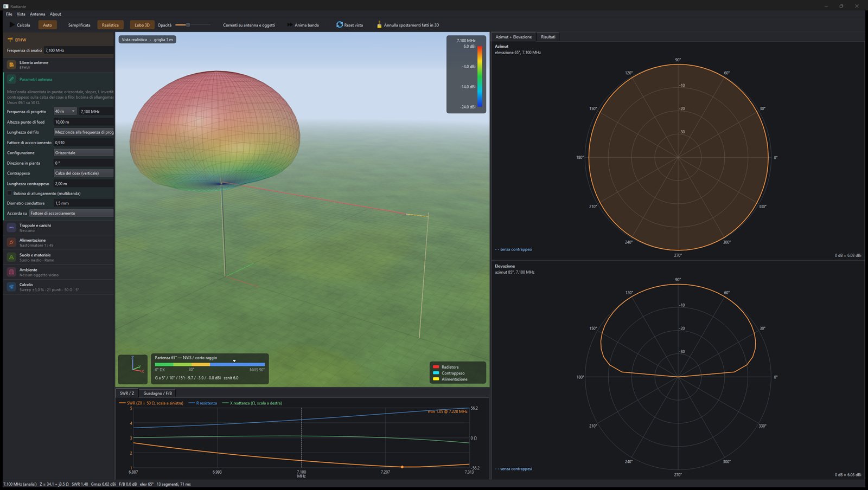The height and width of the screenshot is (490, 868).
Task: Switch to the Guadagno / F/B tab
Action: coord(157,393)
